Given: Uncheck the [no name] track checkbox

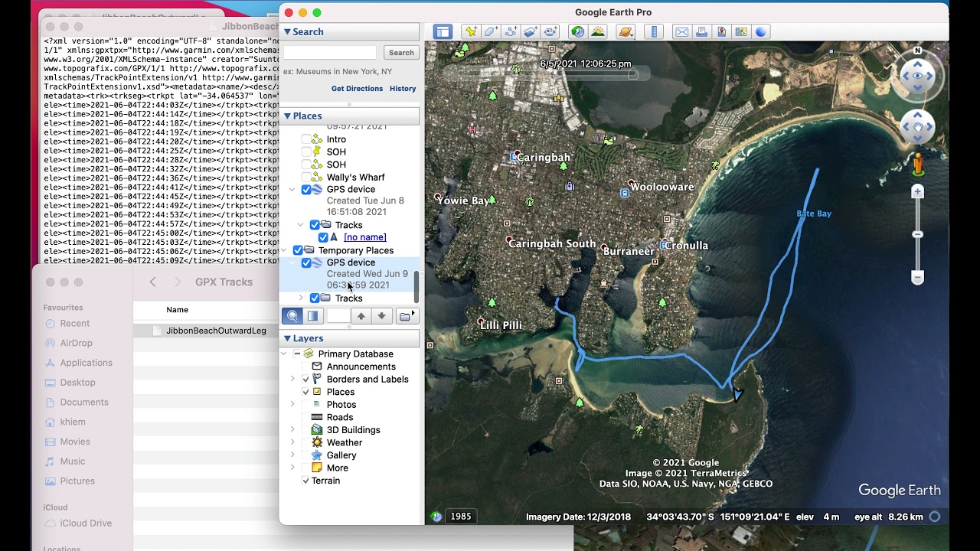Looking at the screenshot, I should (323, 237).
